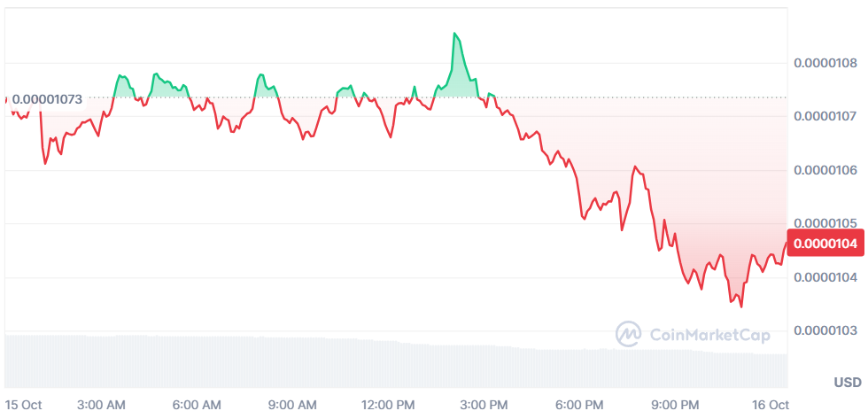The width and height of the screenshot is (868, 411).
Task: Select the 12:00 PM time marker
Action: [x=389, y=404]
